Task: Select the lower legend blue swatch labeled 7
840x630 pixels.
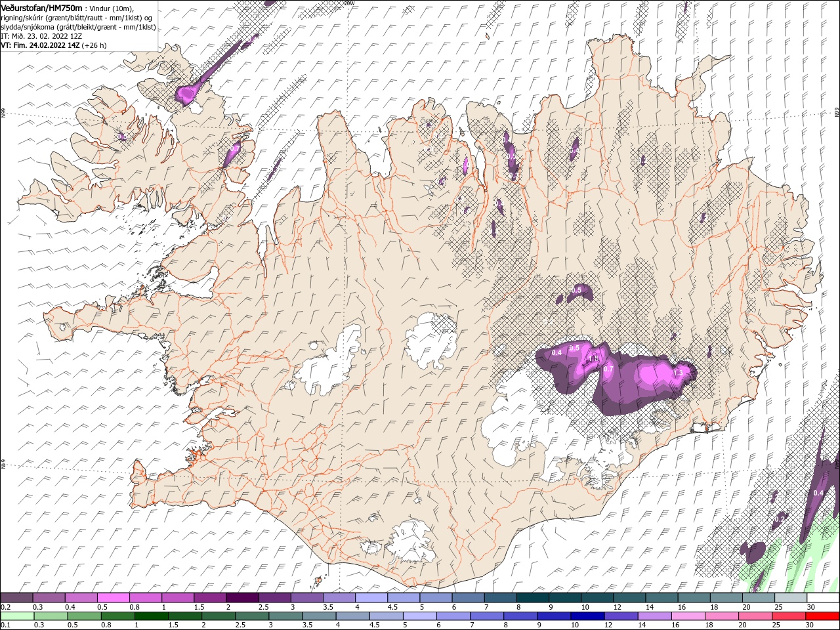Action: pyautogui.click(x=487, y=616)
